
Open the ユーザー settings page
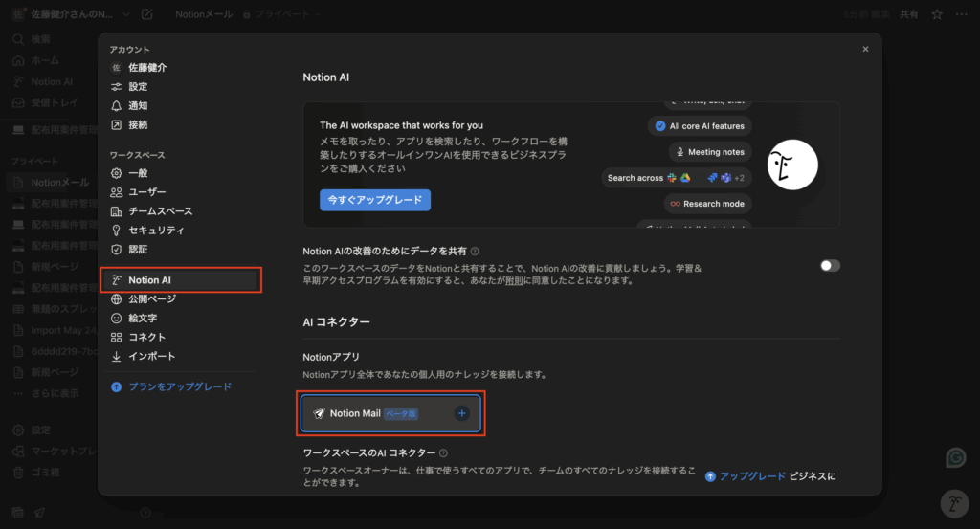pyautogui.click(x=146, y=192)
